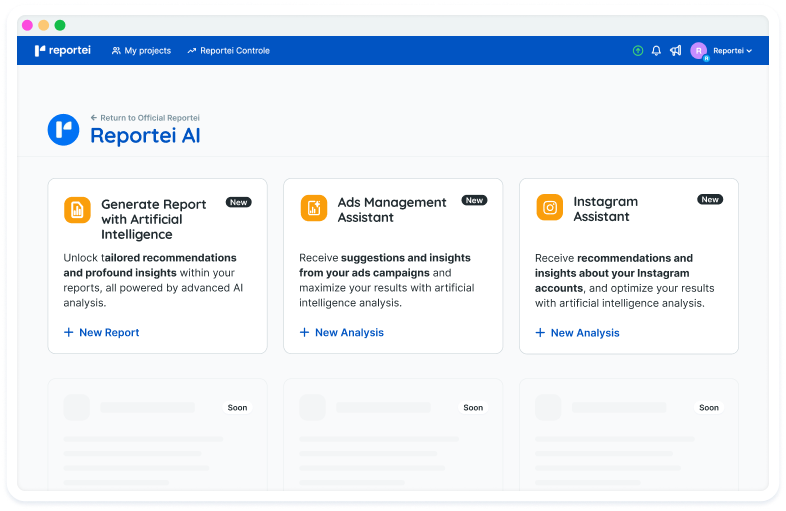
Task: Click the Generate Report card icon
Action: (x=77, y=210)
